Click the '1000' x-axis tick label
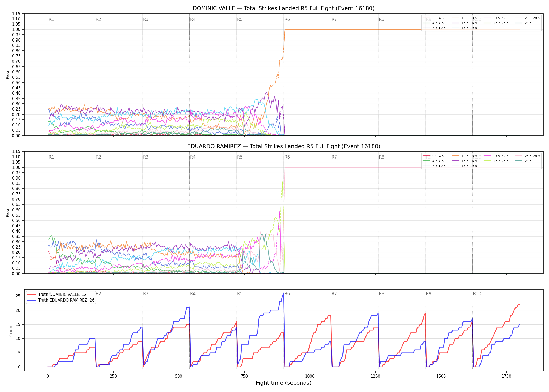This screenshot has width=549, height=392. [x=310, y=376]
